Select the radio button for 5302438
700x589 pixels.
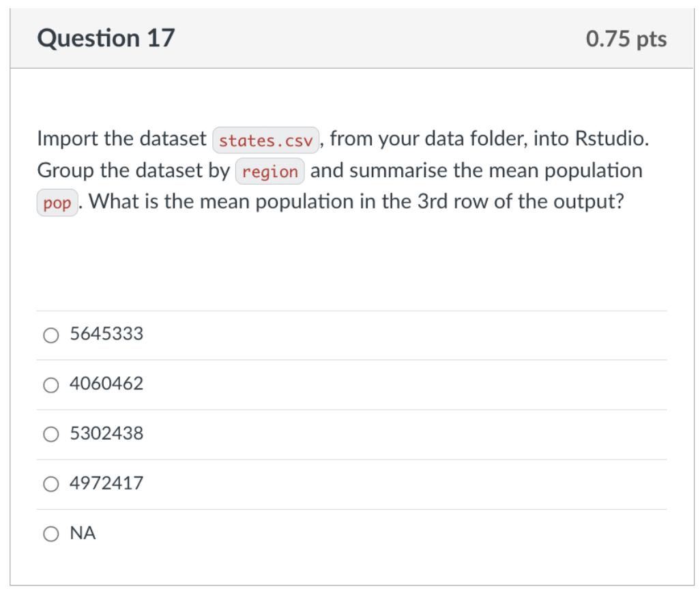(50, 434)
